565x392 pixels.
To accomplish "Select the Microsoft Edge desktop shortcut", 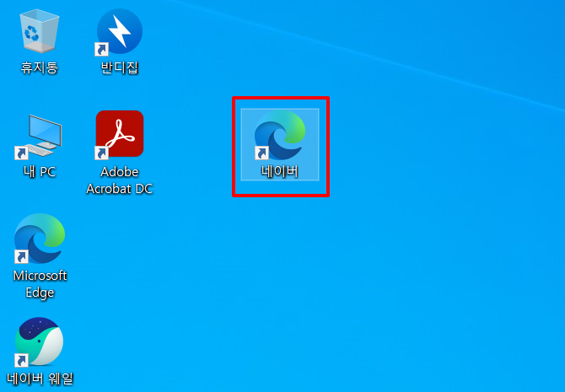I will pyautogui.click(x=40, y=239).
